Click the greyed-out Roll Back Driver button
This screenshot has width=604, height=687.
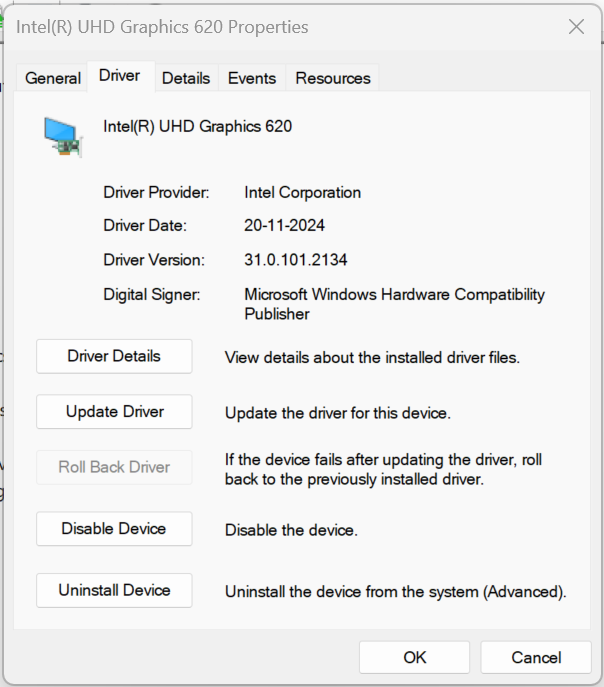click(x=114, y=467)
